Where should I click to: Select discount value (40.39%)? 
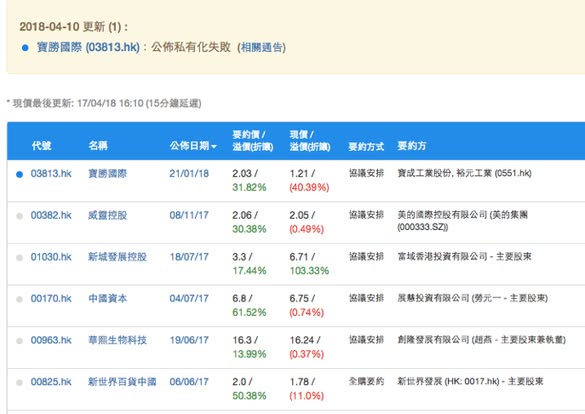[x=309, y=187]
